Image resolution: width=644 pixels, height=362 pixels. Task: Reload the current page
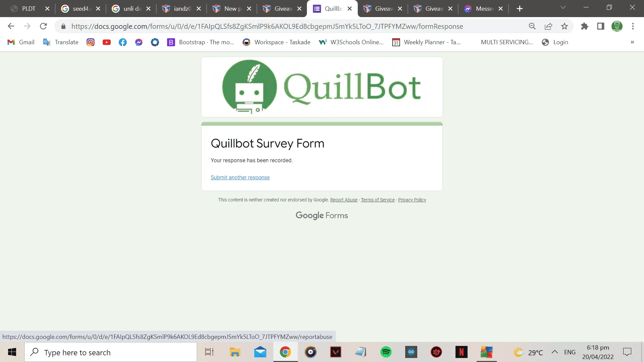click(x=43, y=26)
